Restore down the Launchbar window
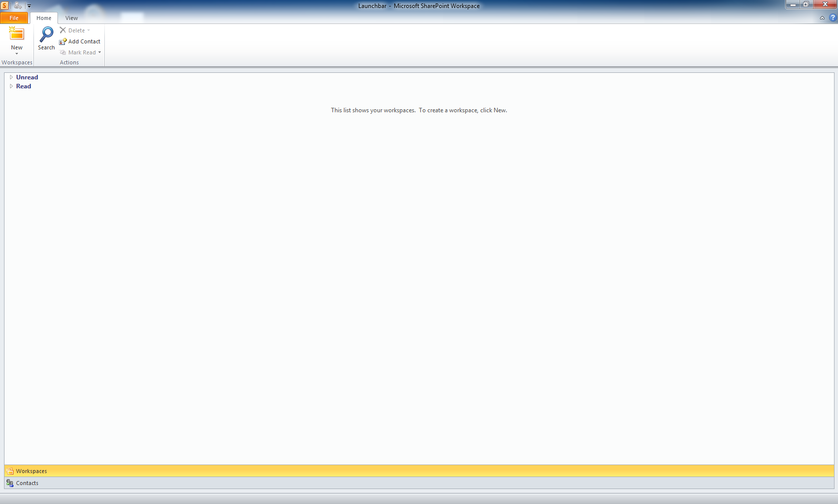Image resolution: width=838 pixels, height=504 pixels. click(x=806, y=4)
